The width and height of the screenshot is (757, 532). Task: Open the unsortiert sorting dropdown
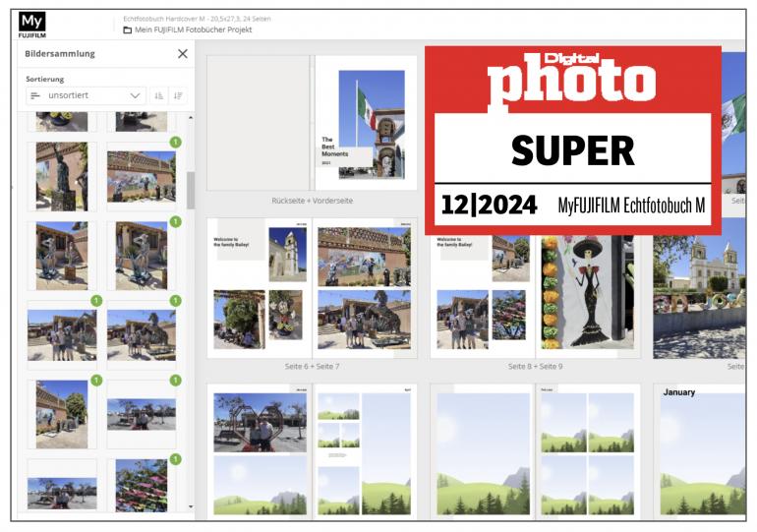[x=86, y=95]
